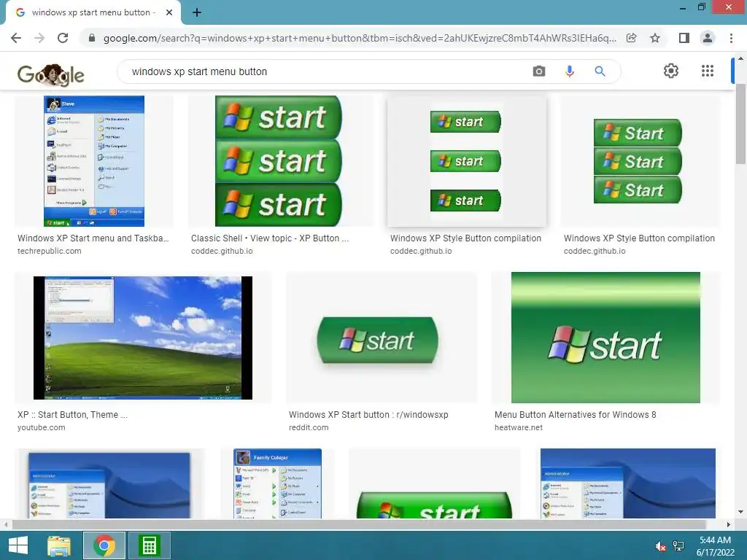
Task: Bookmark this page with the star
Action: coord(655,38)
